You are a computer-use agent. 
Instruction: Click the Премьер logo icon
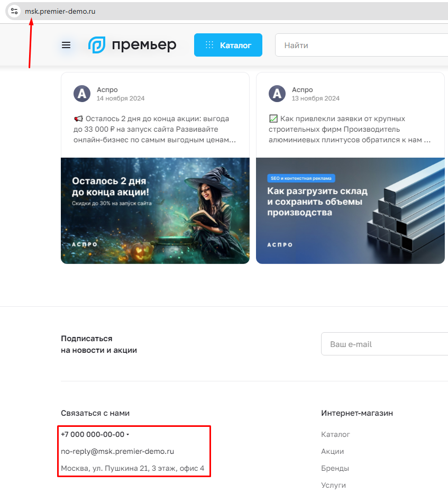coord(97,45)
